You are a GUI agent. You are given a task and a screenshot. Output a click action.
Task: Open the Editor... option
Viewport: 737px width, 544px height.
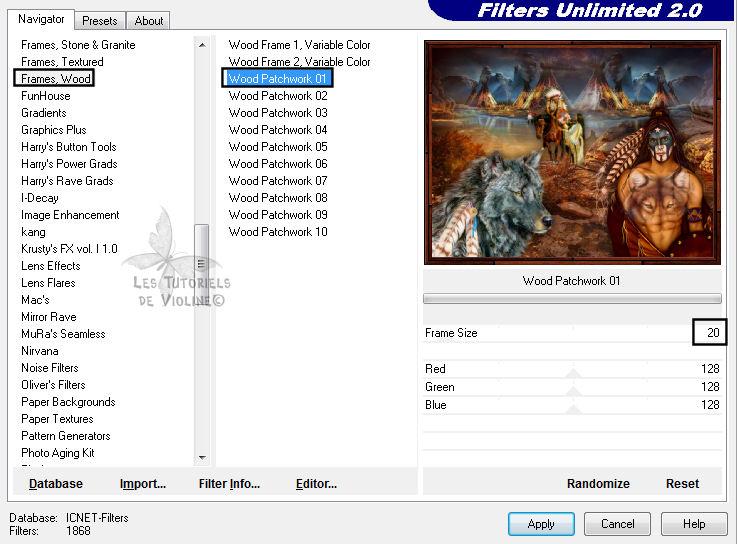(316, 484)
